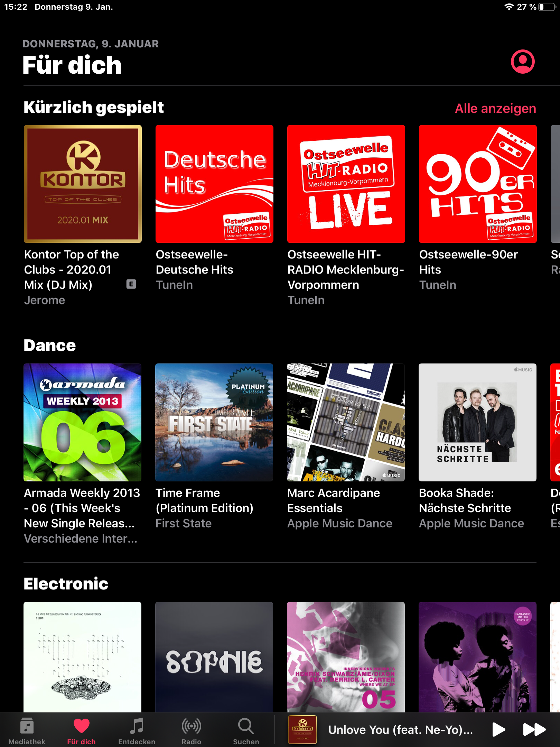Open the mini player Kontor album artwork
This screenshot has height=747, width=560.
[302, 729]
